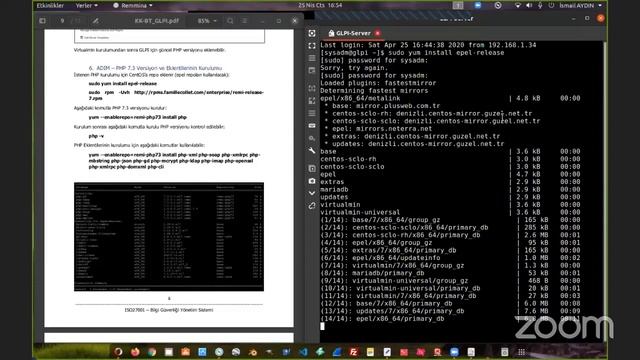
Task: Click keyboard layout indicator in top bar
Action: 458,5
